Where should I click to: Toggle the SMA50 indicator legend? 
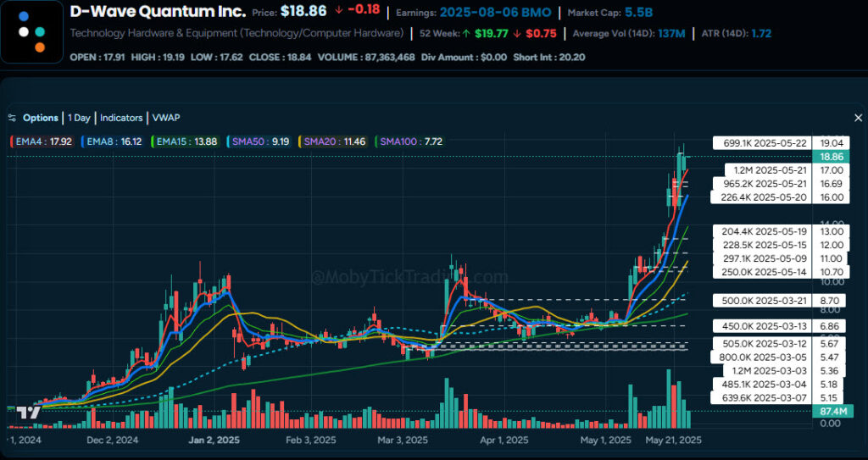pyautogui.click(x=259, y=141)
